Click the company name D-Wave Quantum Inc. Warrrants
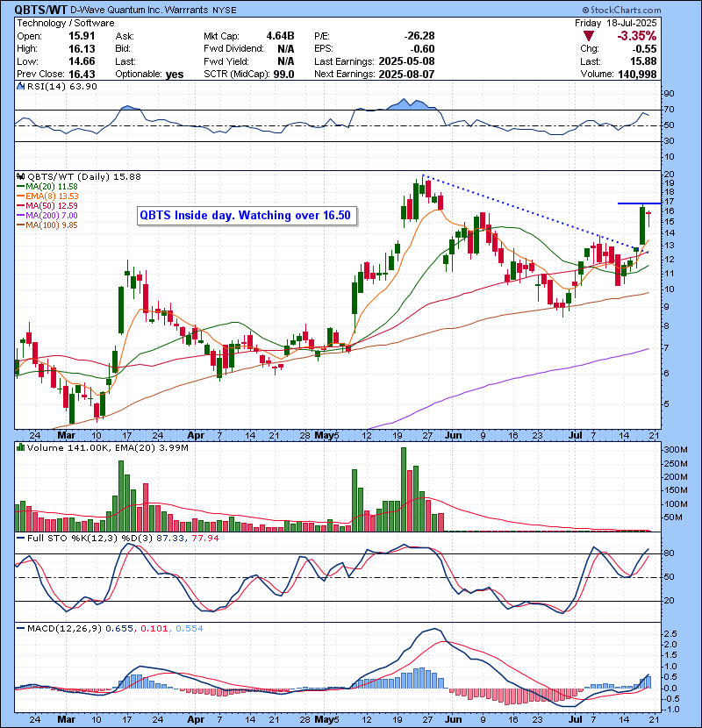 pos(140,10)
